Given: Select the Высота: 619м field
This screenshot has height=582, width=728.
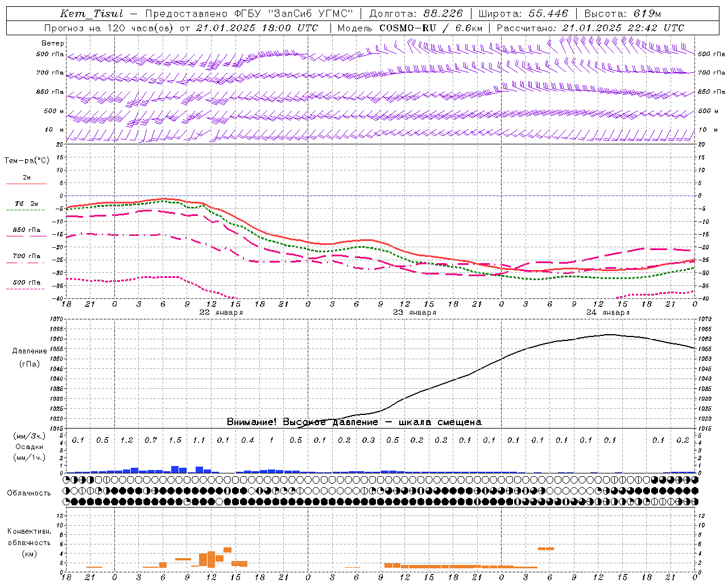Looking at the screenshot, I should pos(623,14).
